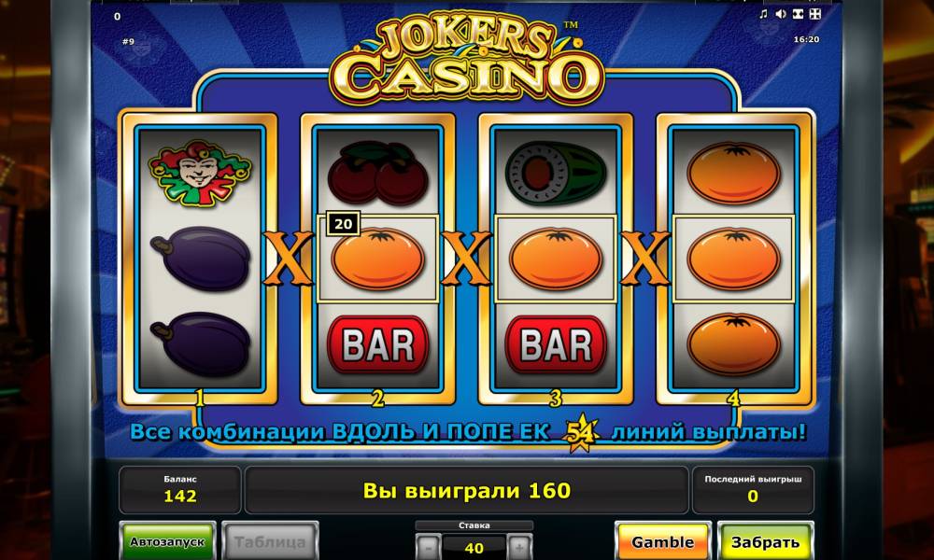The image size is (934, 560).
Task: Click the Gamble button
Action: click(662, 541)
